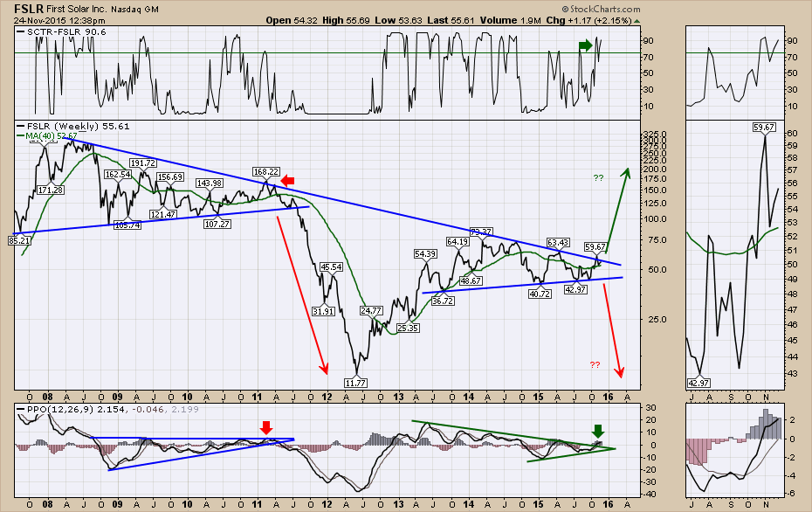Click the 31.91 price label
Image resolution: width=812 pixels, height=512 pixels.
point(323,311)
